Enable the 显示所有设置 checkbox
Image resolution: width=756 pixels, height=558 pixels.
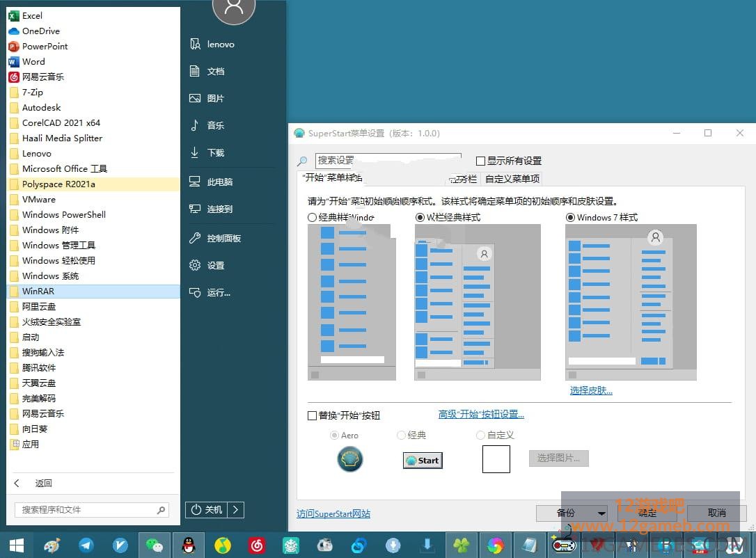click(x=480, y=161)
